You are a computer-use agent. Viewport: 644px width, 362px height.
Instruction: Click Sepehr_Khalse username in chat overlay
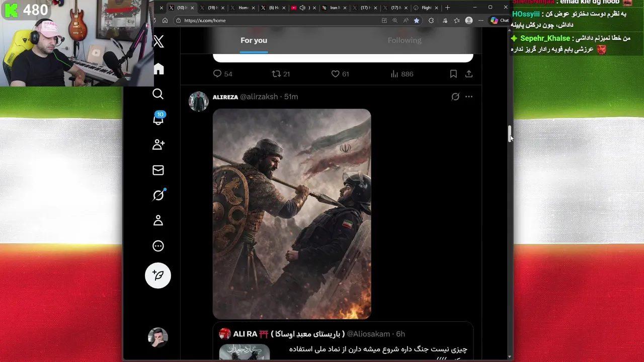point(545,38)
